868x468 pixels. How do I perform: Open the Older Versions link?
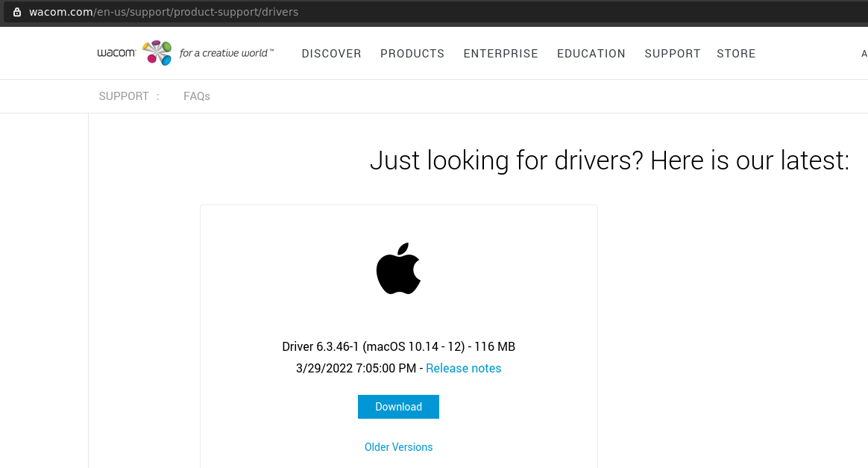pos(398,447)
